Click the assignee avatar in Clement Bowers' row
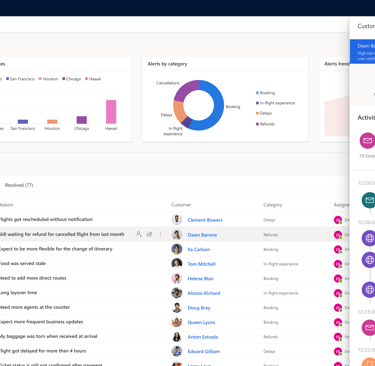Viewport: 375px width, 366px height. point(338,220)
